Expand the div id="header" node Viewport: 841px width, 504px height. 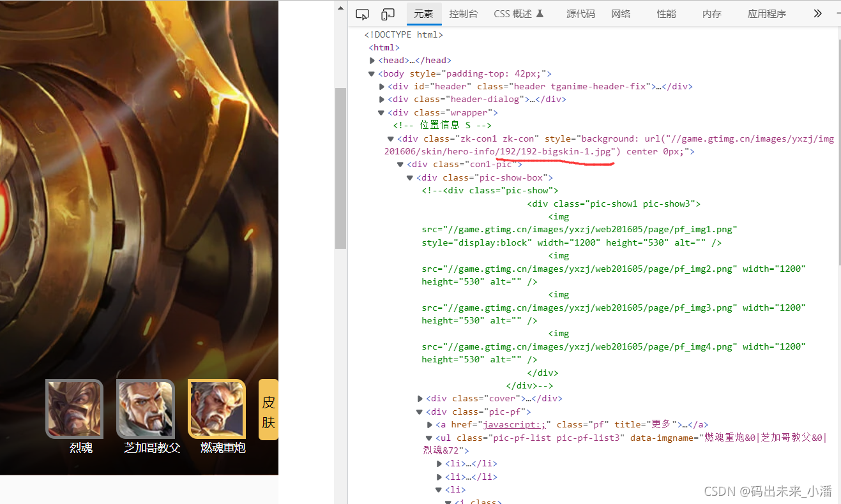382,87
